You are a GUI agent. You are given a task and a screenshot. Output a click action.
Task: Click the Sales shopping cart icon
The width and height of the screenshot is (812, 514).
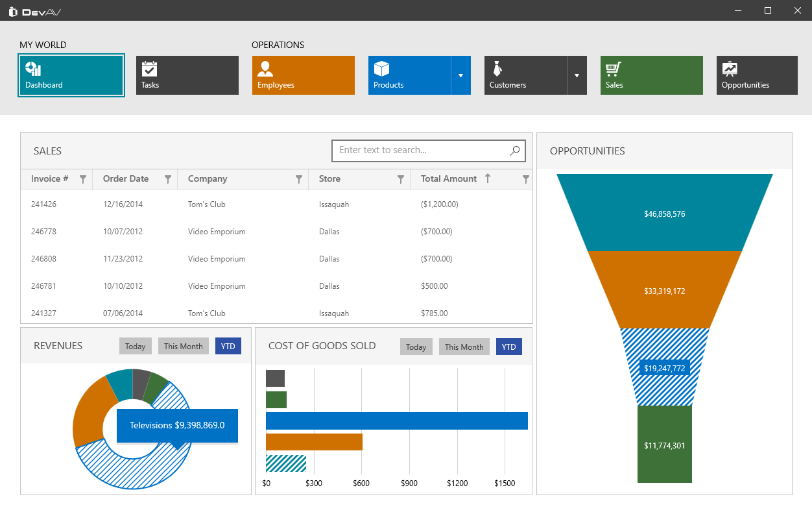(614, 69)
